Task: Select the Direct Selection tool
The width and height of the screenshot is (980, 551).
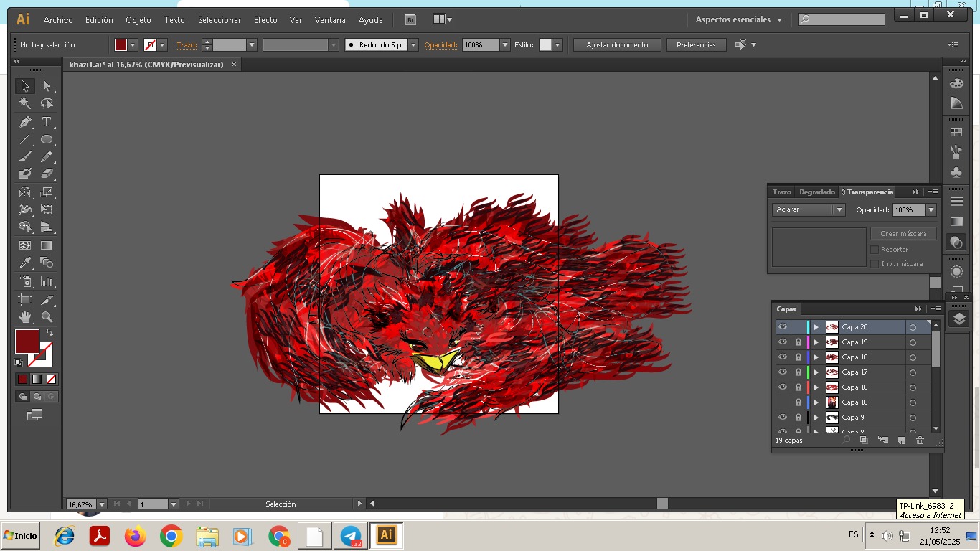Action: [x=47, y=86]
